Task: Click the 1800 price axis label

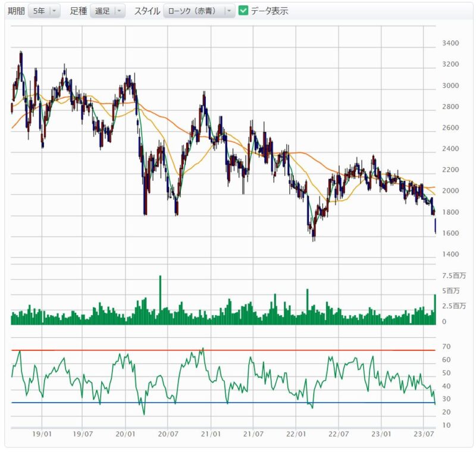Action: pos(450,212)
